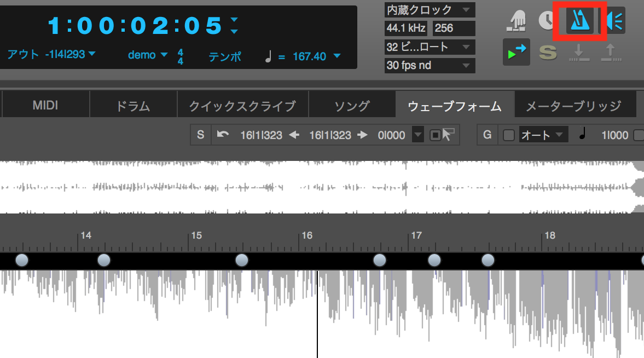Open the メーターブリッジ tab
Viewport: 644px width, 358px height.
point(573,106)
